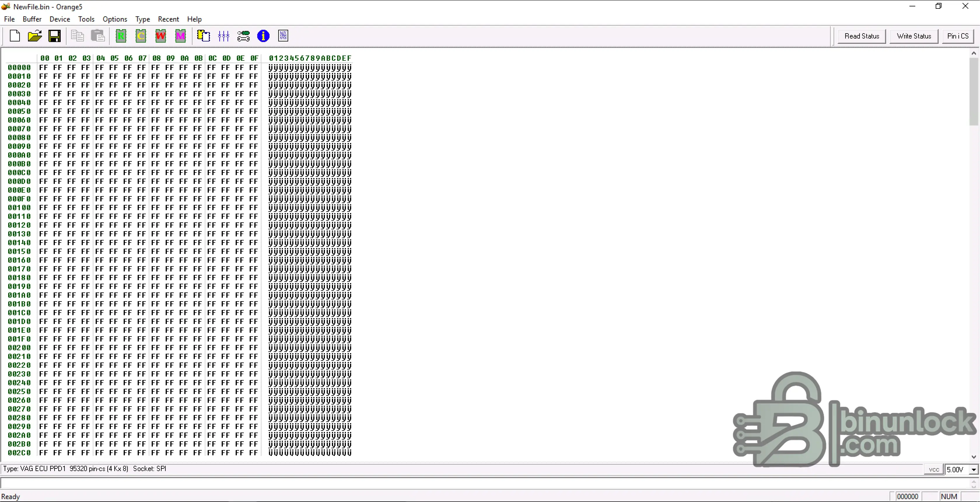Click the Pin i CS button
The height and width of the screenshot is (502, 980).
pyautogui.click(x=958, y=36)
